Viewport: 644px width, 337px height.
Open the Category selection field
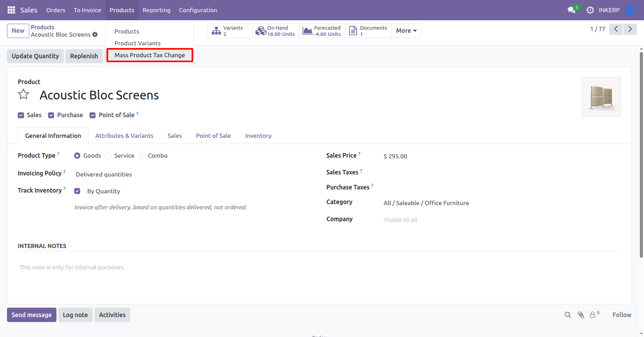coord(502,203)
